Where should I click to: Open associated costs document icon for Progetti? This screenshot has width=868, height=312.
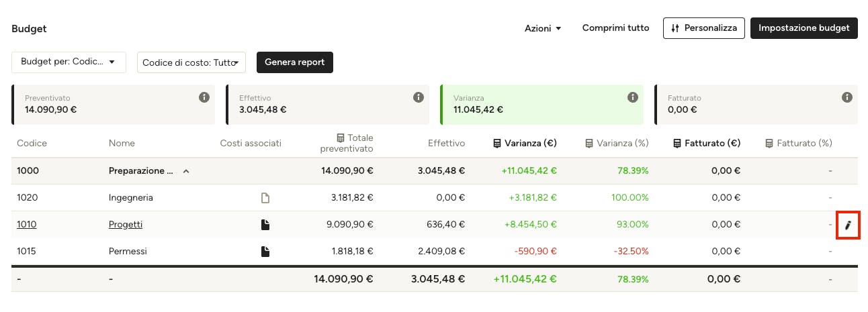(265, 225)
